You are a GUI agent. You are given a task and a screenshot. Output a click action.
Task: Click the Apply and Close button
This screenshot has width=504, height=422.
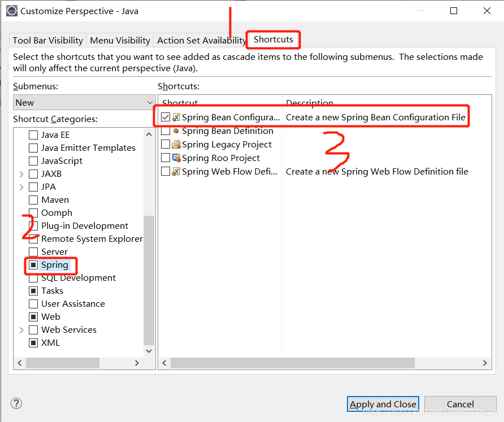[383, 404]
